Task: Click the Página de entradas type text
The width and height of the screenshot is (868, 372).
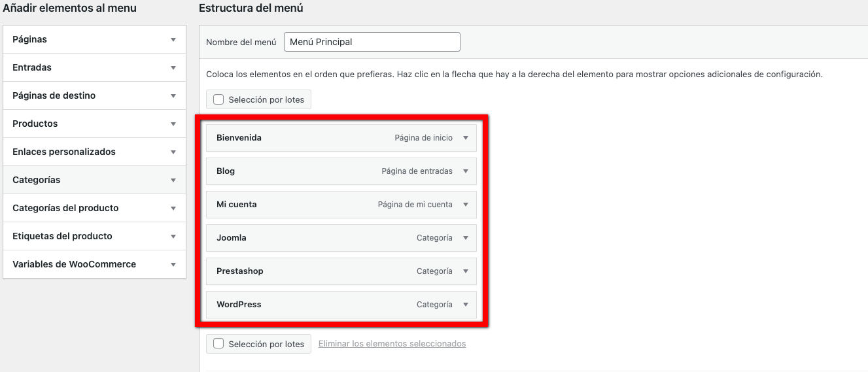Action: click(417, 171)
